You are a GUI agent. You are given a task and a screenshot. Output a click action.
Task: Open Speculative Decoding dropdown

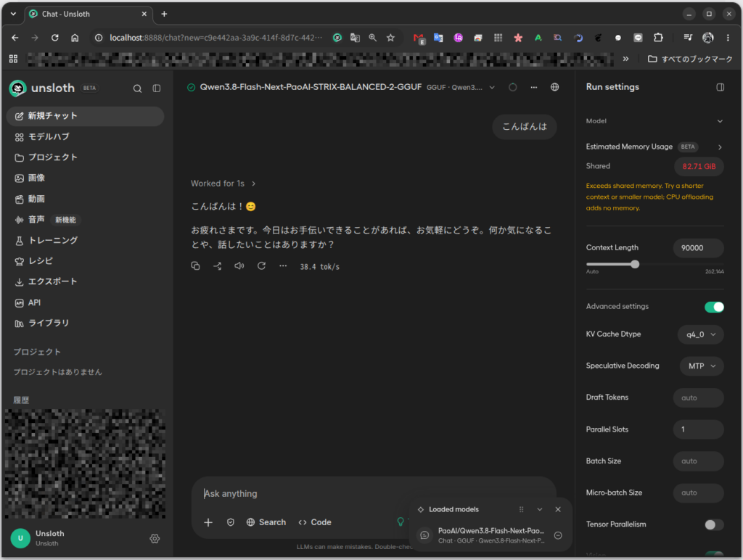pos(702,366)
